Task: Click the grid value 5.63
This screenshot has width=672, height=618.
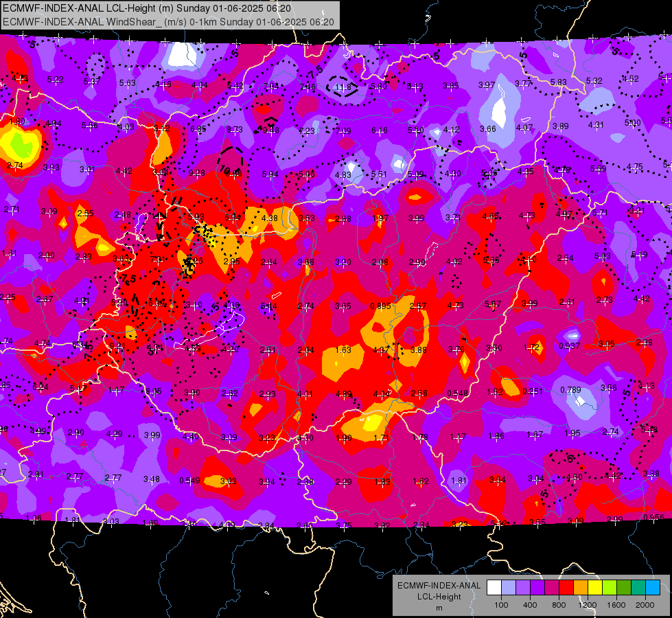Action: (x=127, y=83)
